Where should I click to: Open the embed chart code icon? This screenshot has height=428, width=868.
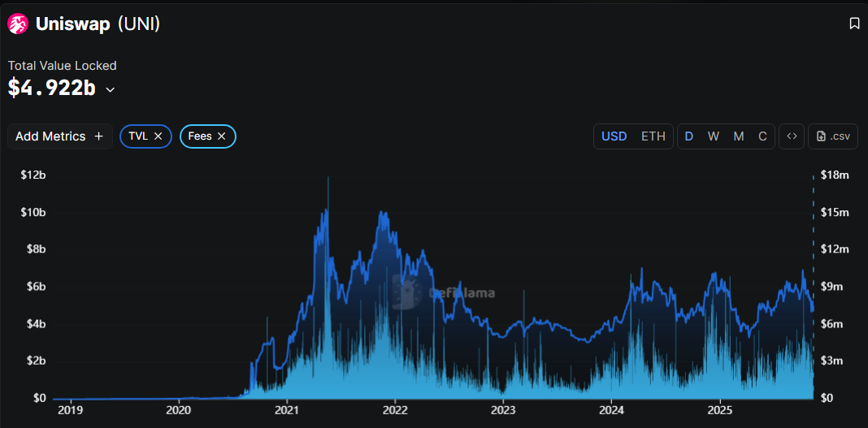(x=792, y=136)
